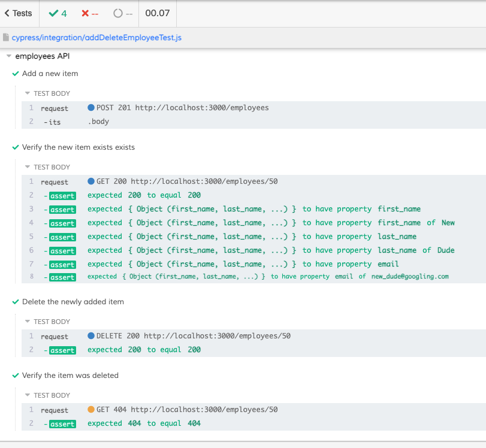Image resolution: width=486 pixels, height=448 pixels.
Task: Click the green check beside 'Verify the item was deleted'
Action: (16, 376)
